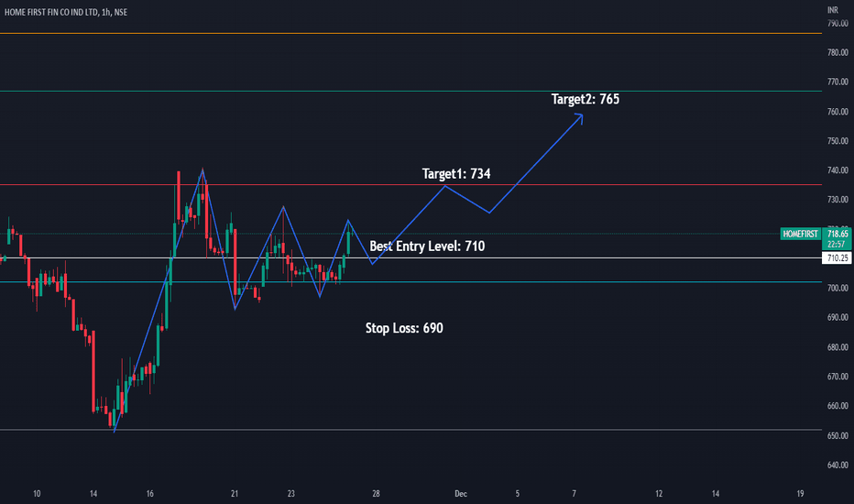Click the 23 date on time axis
The height and width of the screenshot is (504, 854).
click(x=290, y=494)
